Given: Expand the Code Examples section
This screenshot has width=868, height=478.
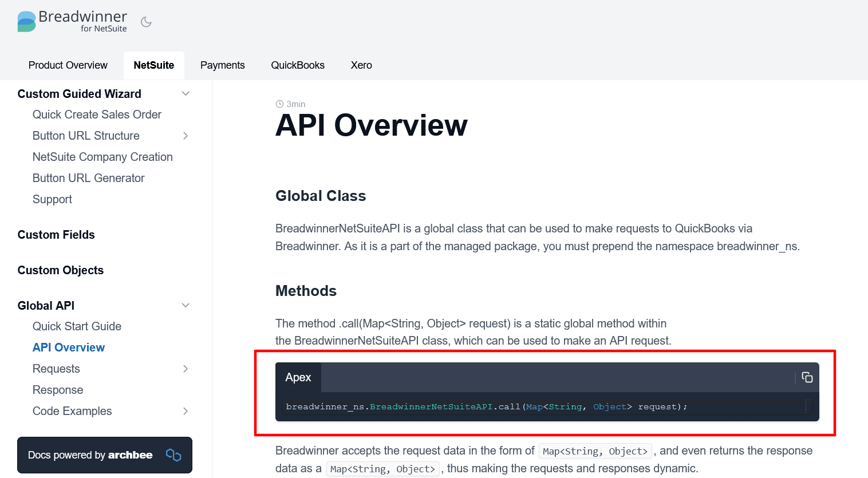Looking at the screenshot, I should click(185, 411).
